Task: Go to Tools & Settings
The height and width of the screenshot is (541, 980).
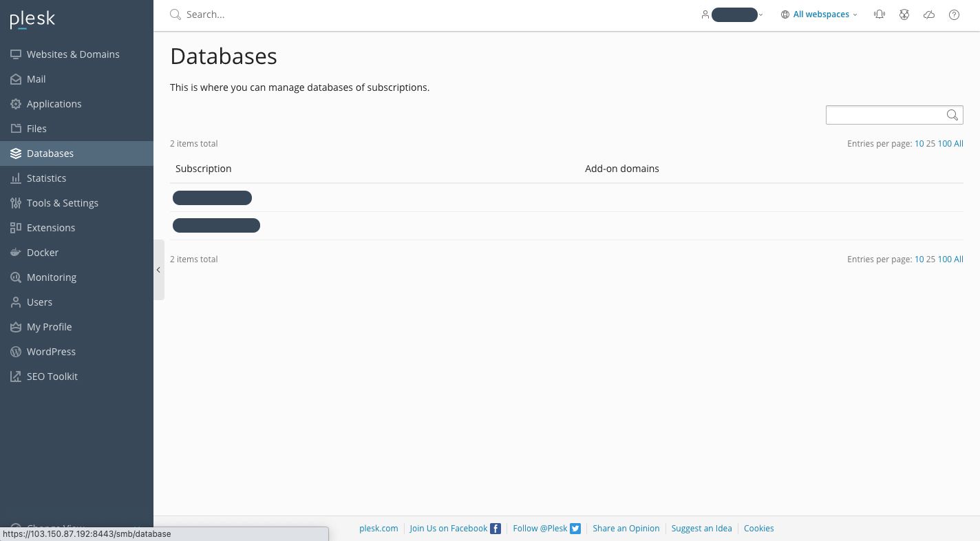Action: point(62,203)
